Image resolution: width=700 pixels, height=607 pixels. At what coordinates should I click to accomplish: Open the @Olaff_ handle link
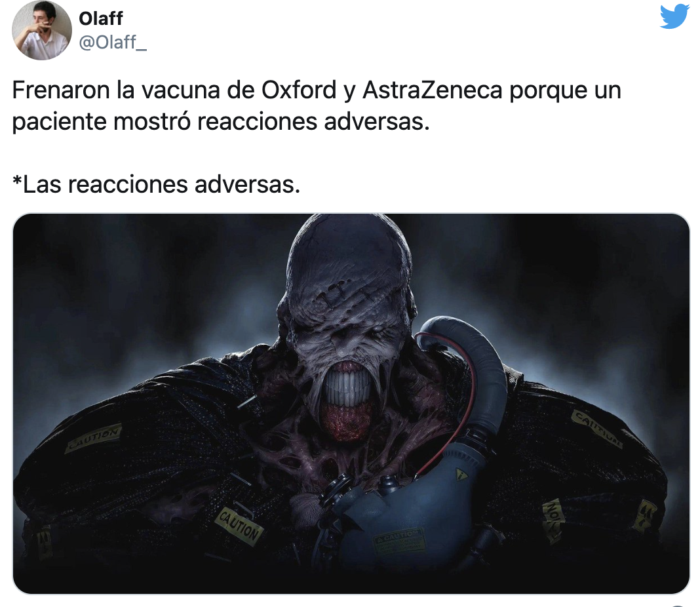point(113,43)
